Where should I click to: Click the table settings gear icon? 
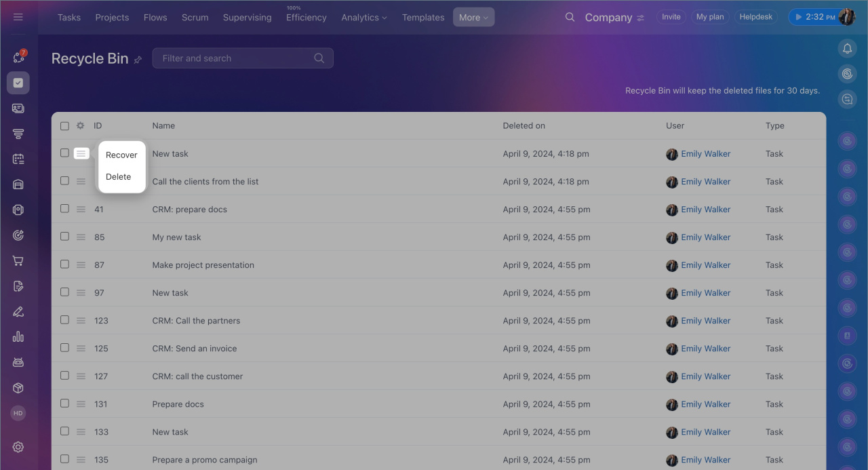[x=81, y=125]
